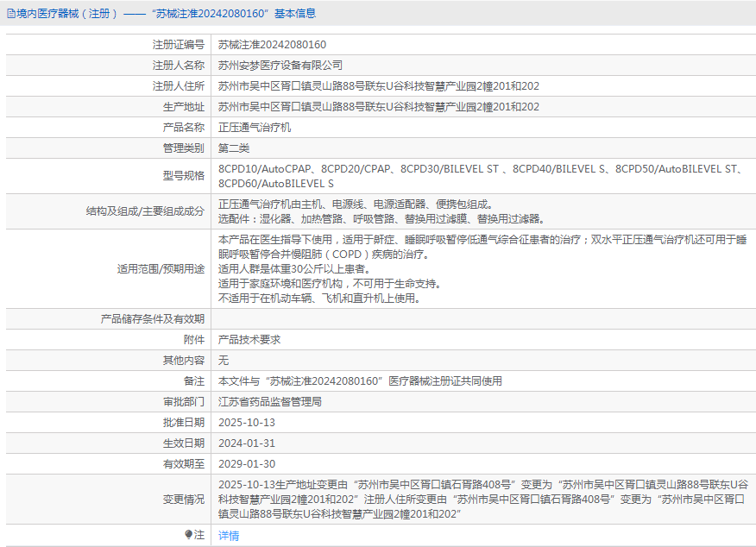Viewport: 756px width, 547px height.
Task: Click the 型号规格 row label
Action: click(184, 176)
